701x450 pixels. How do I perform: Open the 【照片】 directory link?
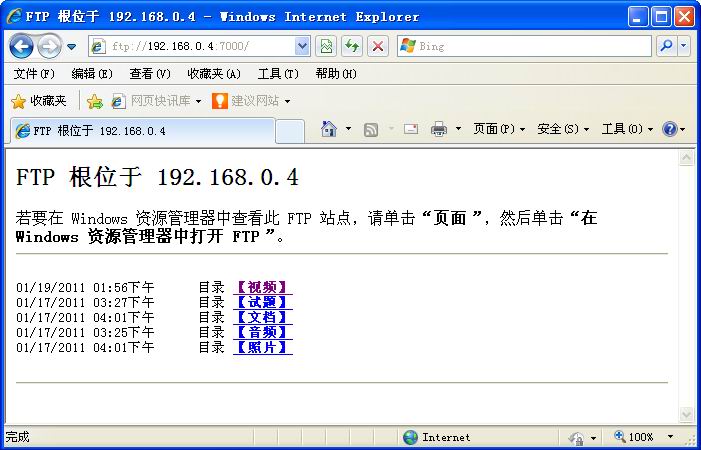coord(261,347)
